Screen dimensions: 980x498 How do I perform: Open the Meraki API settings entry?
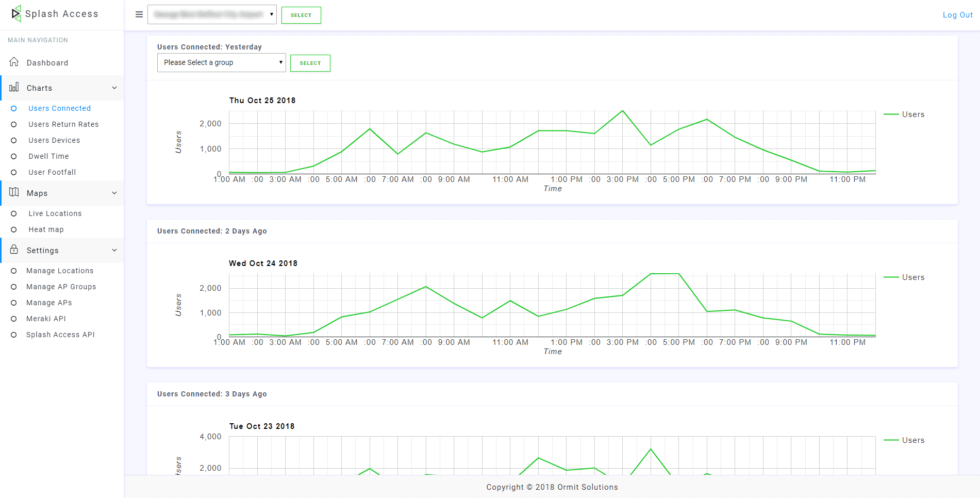[46, 318]
